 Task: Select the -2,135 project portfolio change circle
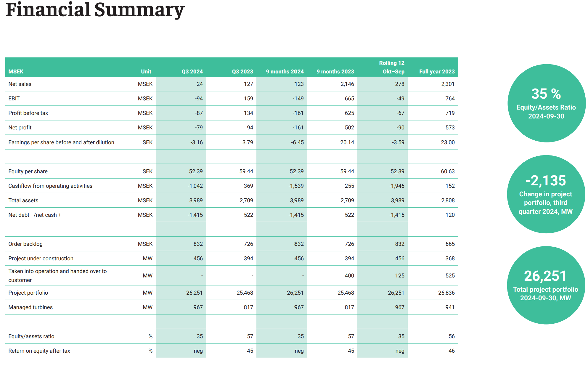pos(546,194)
